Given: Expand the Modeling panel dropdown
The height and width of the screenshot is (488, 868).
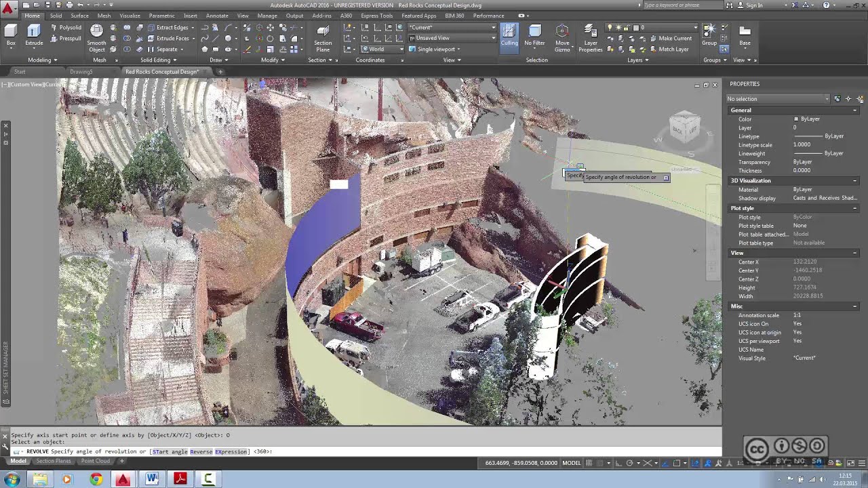Looking at the screenshot, I should click(42, 60).
